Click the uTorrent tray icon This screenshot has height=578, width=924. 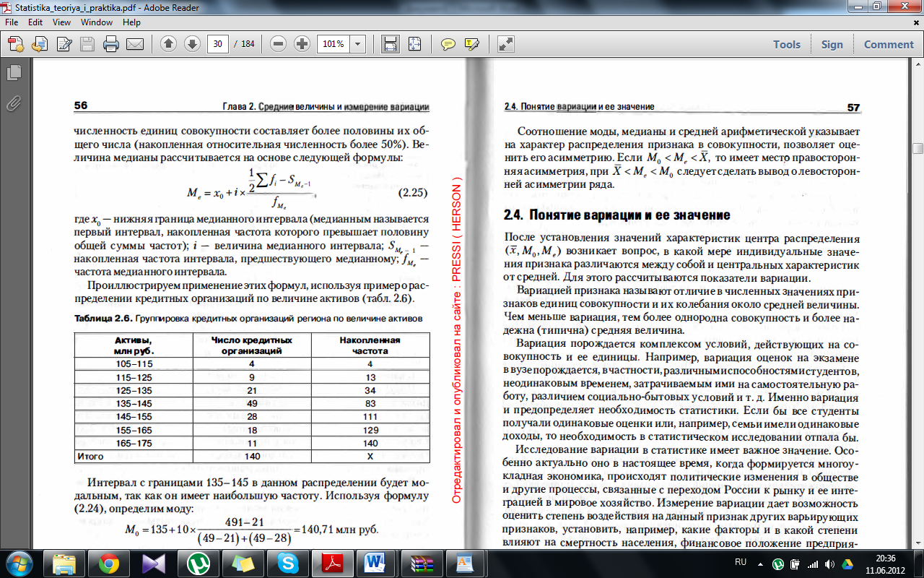(x=778, y=564)
